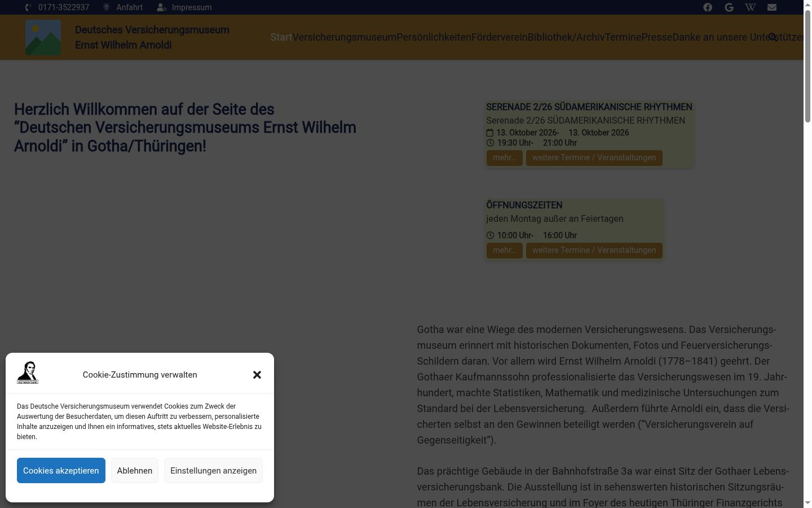812x508 pixels.
Task: Open the Start menu item
Action: click(281, 37)
